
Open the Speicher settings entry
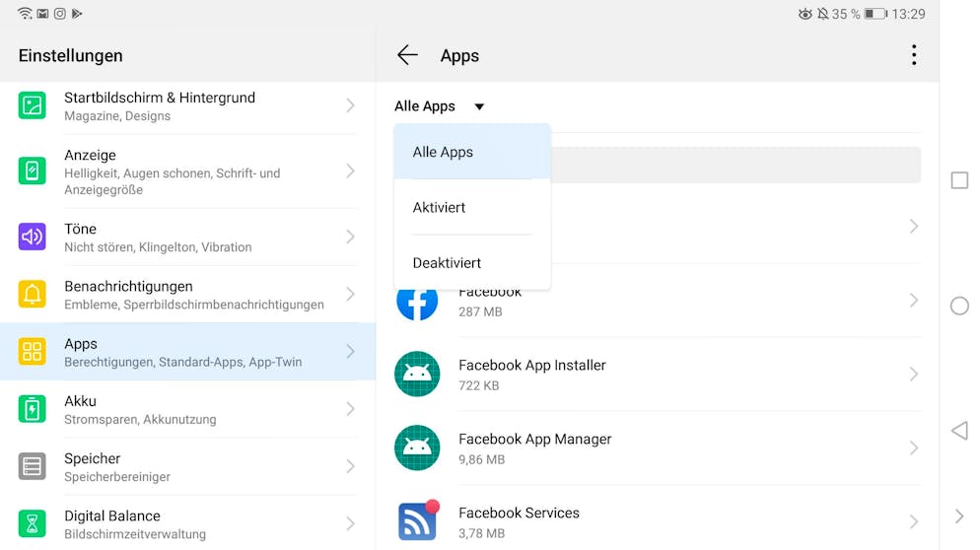coord(187,466)
